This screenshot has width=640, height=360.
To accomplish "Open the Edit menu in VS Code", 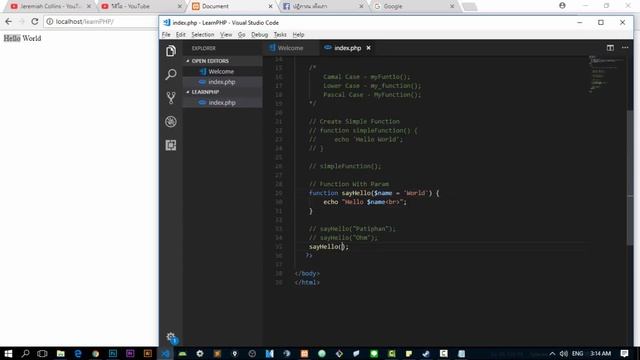I will pyautogui.click(x=180, y=35).
